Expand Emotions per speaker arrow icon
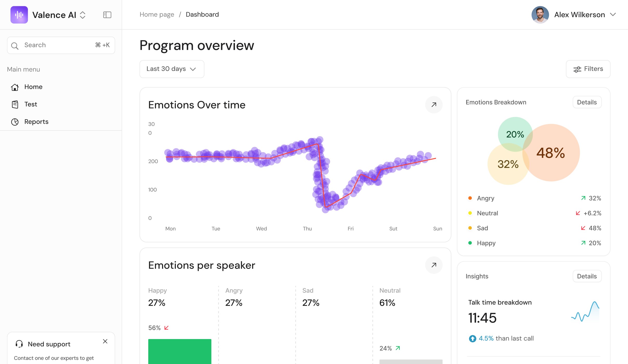628x364 pixels. (x=434, y=265)
